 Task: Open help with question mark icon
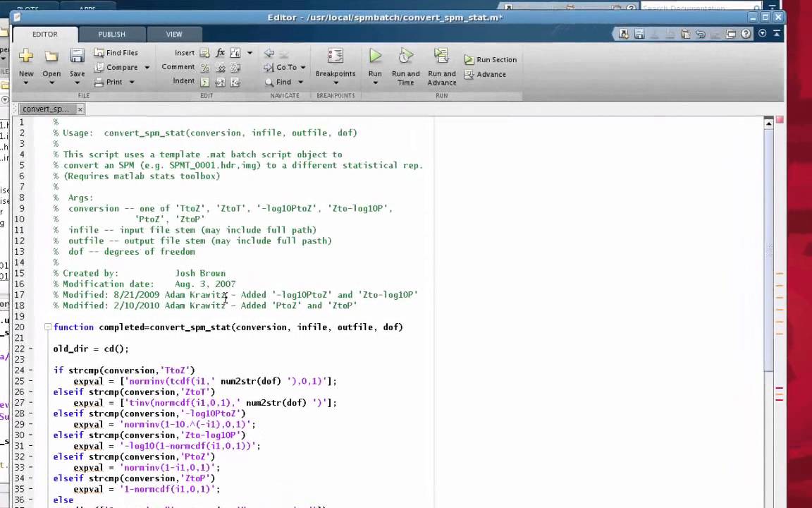pyautogui.click(x=746, y=34)
